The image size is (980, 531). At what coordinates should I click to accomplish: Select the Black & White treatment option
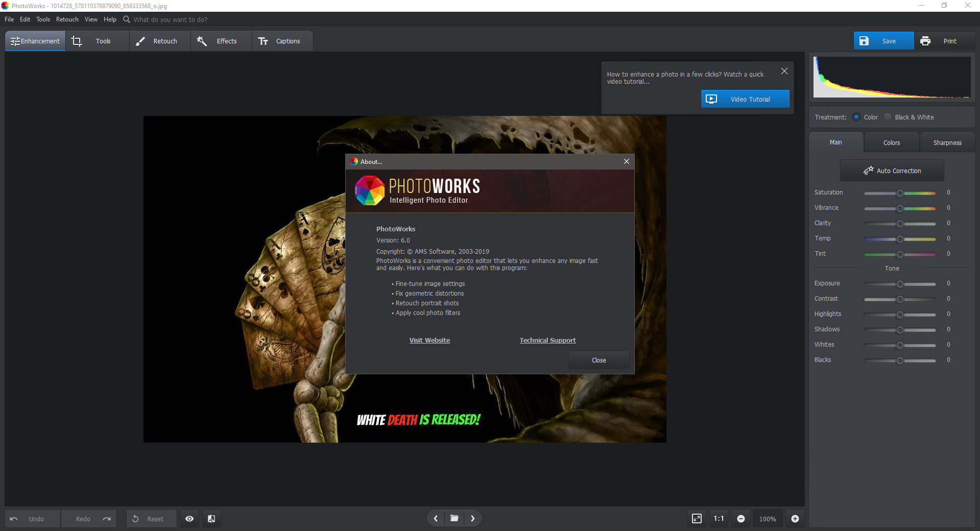pos(888,117)
